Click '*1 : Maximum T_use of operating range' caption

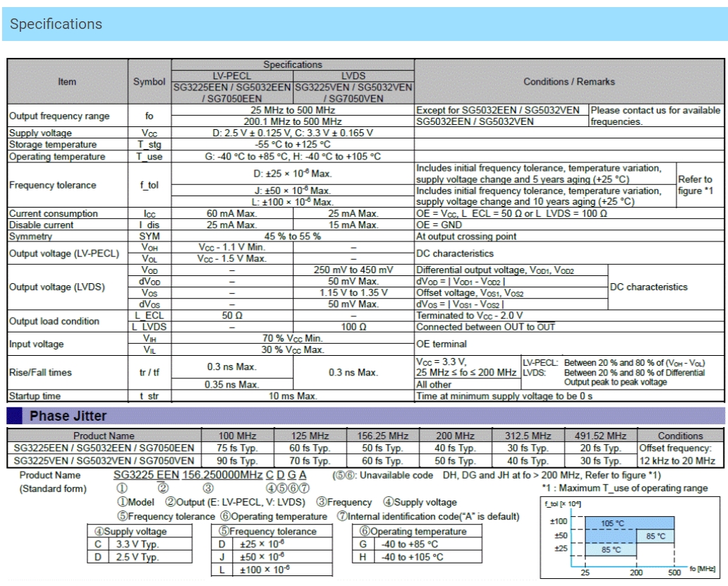[625, 489]
